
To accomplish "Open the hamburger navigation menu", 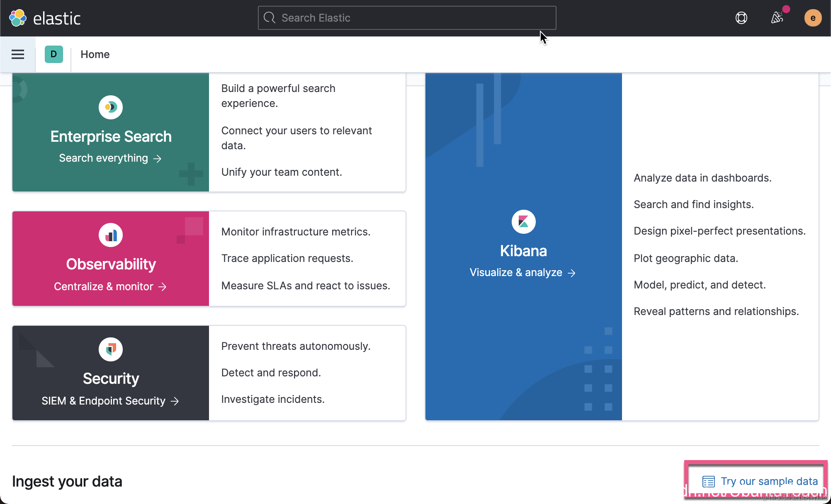I will pyautogui.click(x=18, y=54).
